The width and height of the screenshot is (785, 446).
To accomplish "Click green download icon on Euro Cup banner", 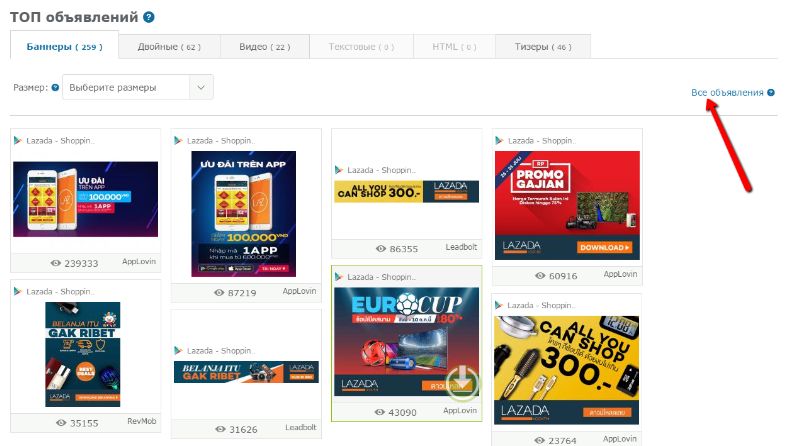I will [x=462, y=383].
